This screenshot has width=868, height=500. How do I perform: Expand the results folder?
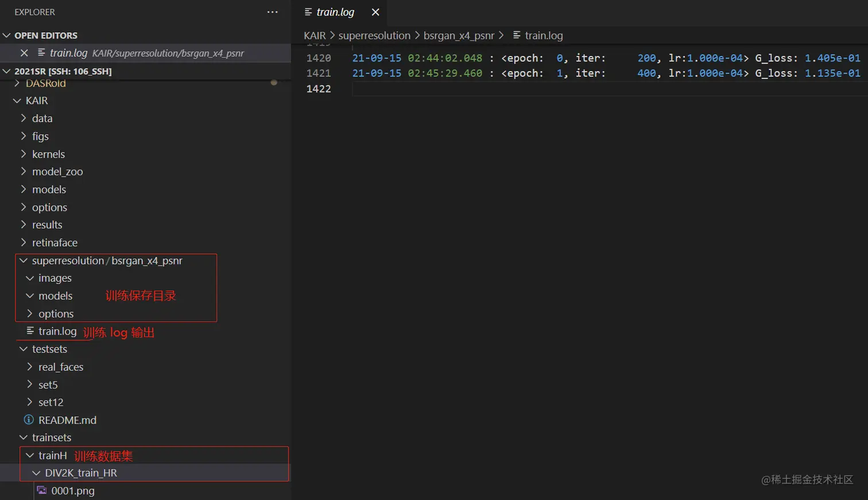[24, 224]
